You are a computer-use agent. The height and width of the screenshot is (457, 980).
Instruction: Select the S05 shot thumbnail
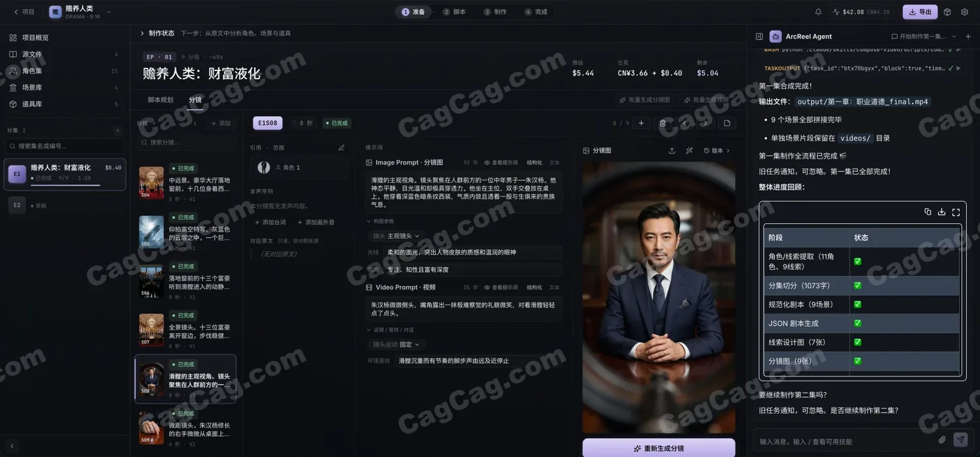[x=152, y=232]
